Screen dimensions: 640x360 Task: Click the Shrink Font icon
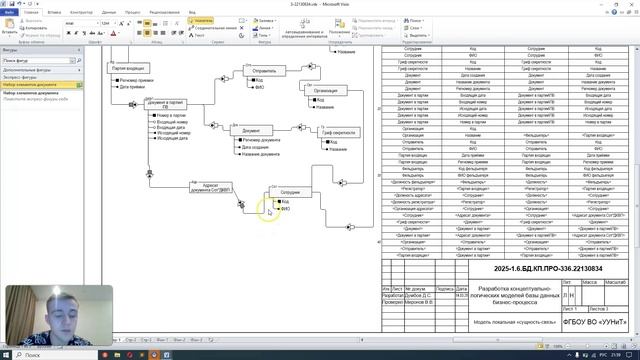(x=129, y=23)
